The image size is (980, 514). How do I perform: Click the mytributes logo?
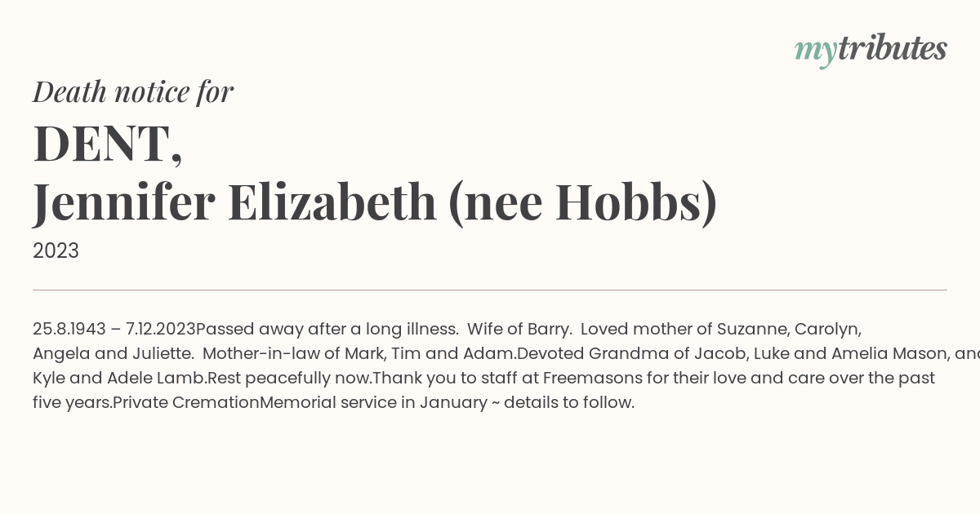871,50
